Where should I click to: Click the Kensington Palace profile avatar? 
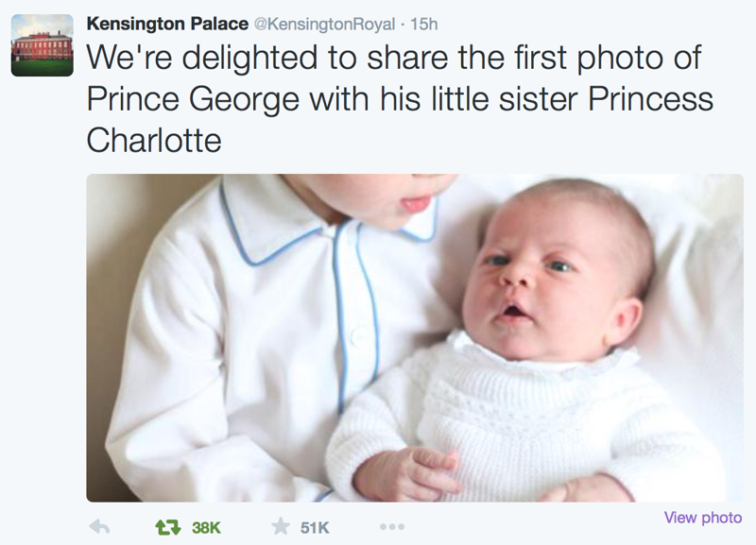42,44
